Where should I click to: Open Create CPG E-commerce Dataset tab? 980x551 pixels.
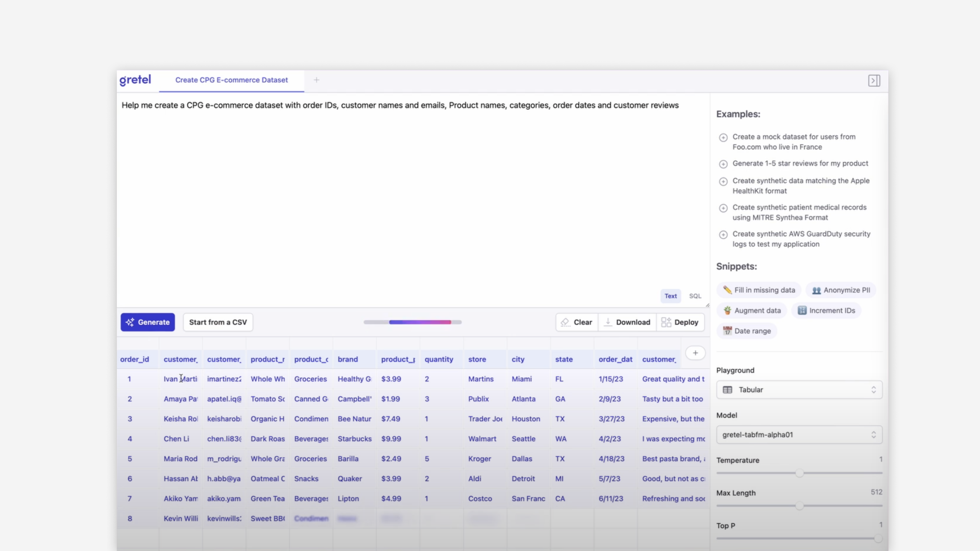231,80
